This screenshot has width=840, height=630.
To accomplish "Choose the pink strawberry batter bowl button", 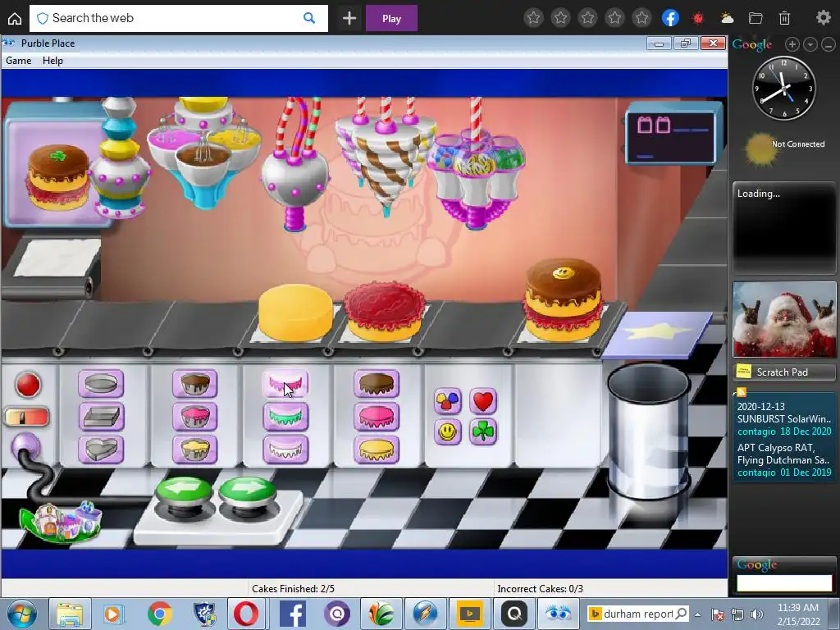I will pyautogui.click(x=195, y=417).
